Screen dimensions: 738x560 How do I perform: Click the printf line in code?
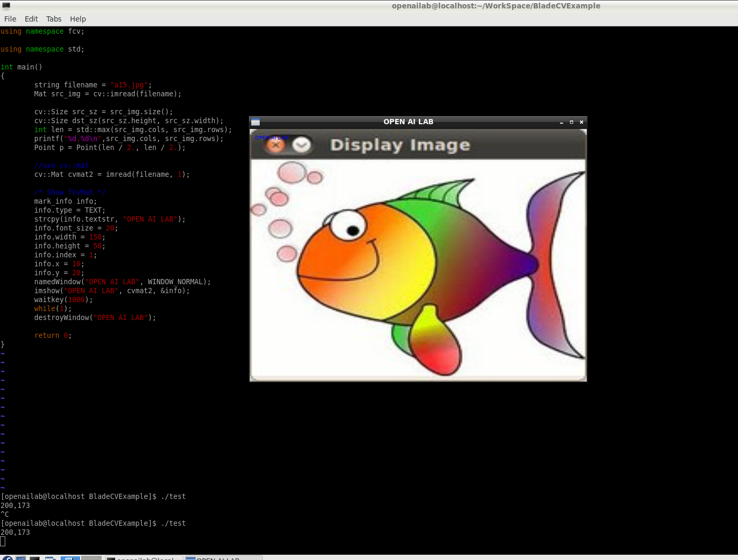(x=129, y=138)
